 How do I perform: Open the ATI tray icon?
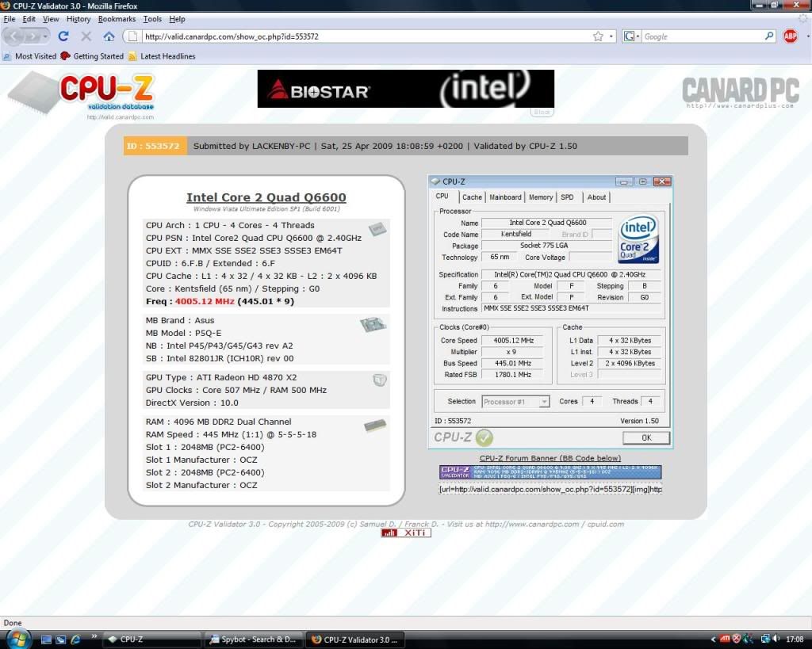[725, 639]
